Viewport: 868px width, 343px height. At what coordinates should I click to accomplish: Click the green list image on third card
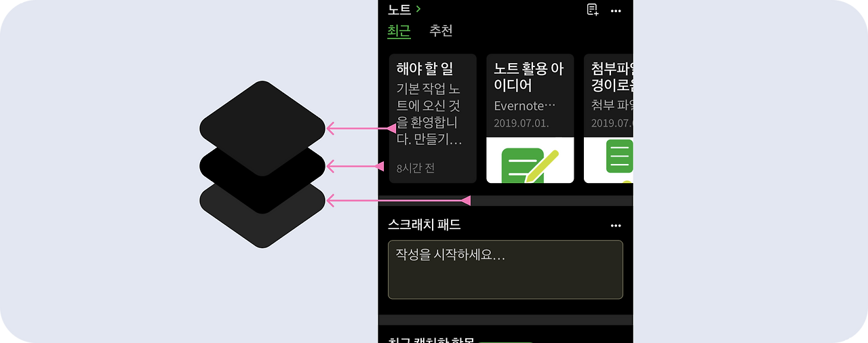608,160
